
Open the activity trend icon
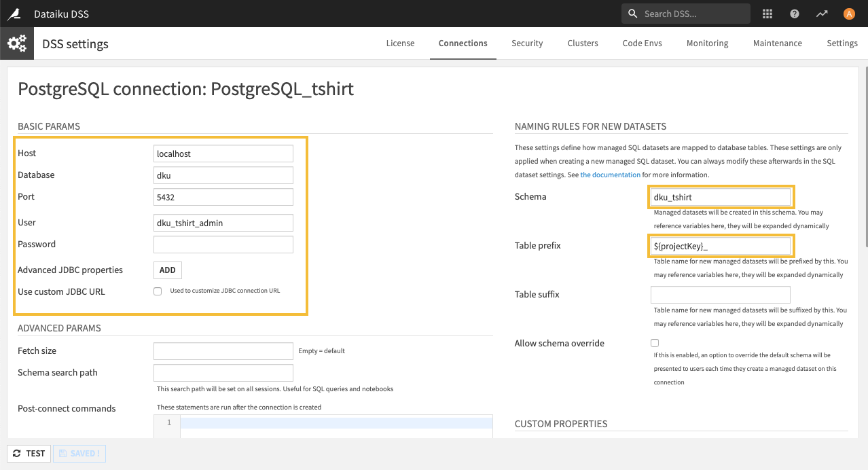(x=822, y=14)
